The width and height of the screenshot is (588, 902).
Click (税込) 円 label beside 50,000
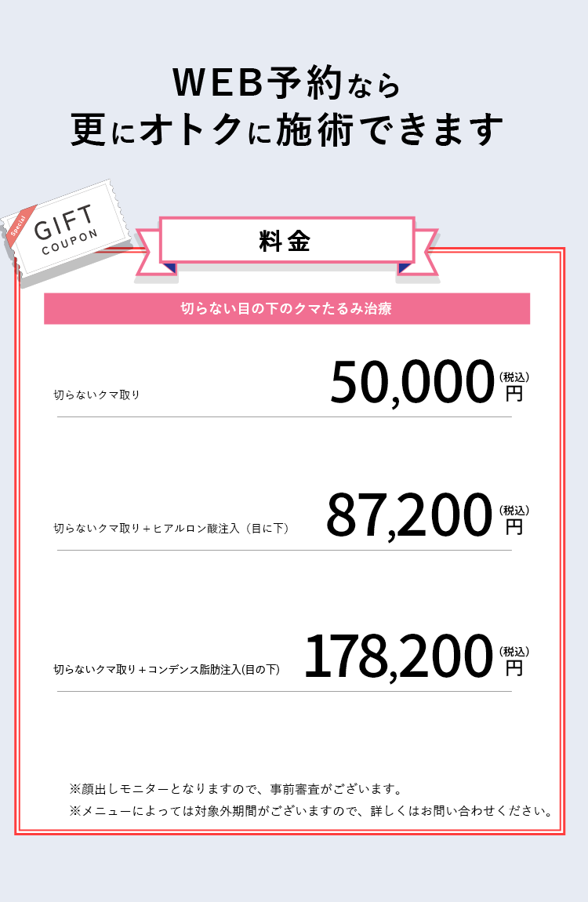(514, 386)
